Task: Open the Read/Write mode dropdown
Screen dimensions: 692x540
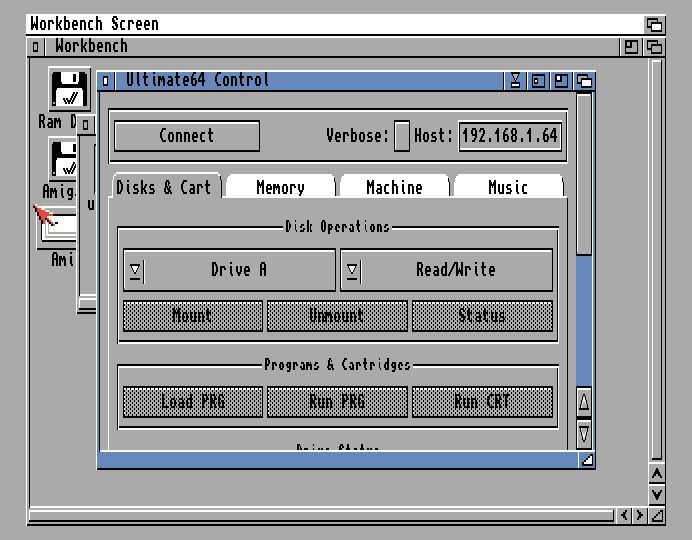Action: click(x=446, y=270)
